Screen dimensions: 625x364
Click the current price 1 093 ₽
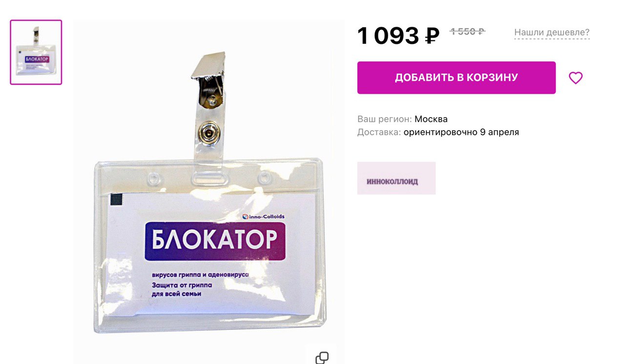[x=398, y=36]
